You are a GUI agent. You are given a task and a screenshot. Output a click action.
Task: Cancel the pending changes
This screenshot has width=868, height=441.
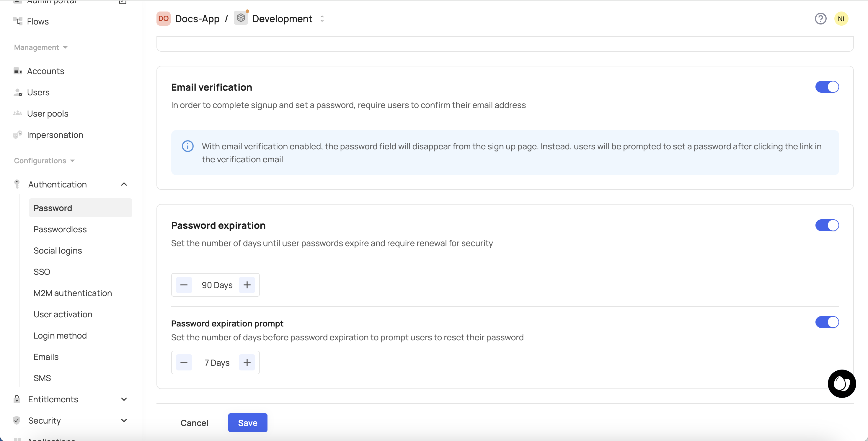pyautogui.click(x=195, y=422)
